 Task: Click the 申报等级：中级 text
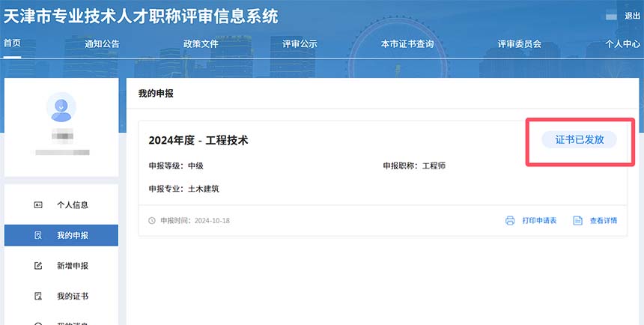pyautogui.click(x=176, y=166)
